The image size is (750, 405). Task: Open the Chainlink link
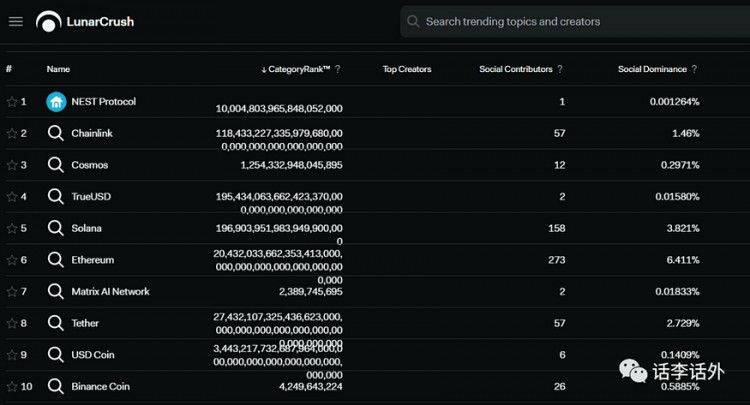92,133
